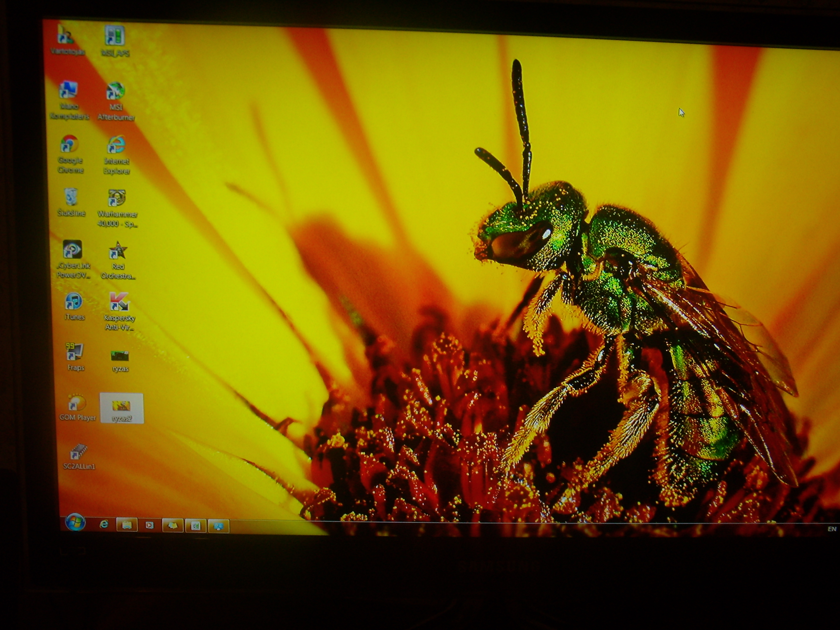Switch to the MSI_APS app in taskbar

tap(196, 526)
